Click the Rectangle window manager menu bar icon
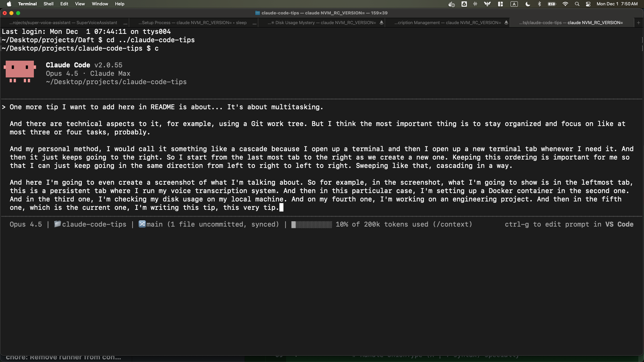This screenshot has height=362, width=644. [500, 4]
